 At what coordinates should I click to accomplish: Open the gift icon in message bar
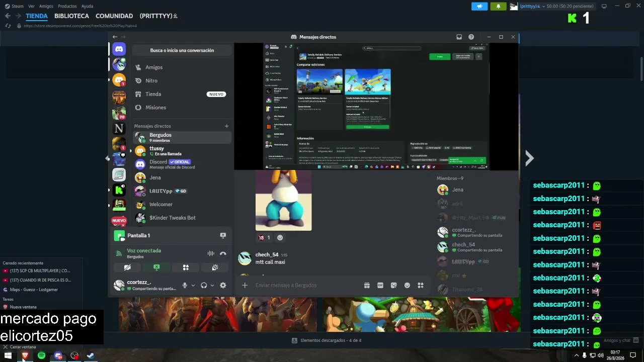click(367, 285)
